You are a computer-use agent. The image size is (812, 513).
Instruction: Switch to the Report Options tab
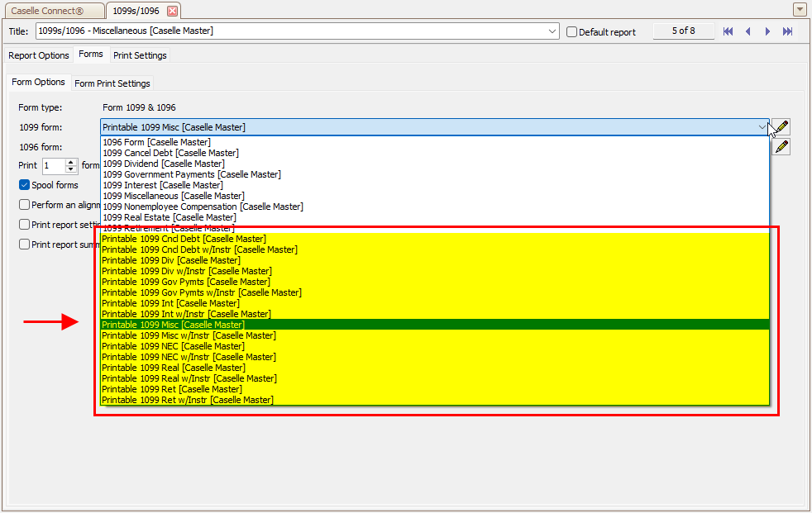(x=39, y=55)
